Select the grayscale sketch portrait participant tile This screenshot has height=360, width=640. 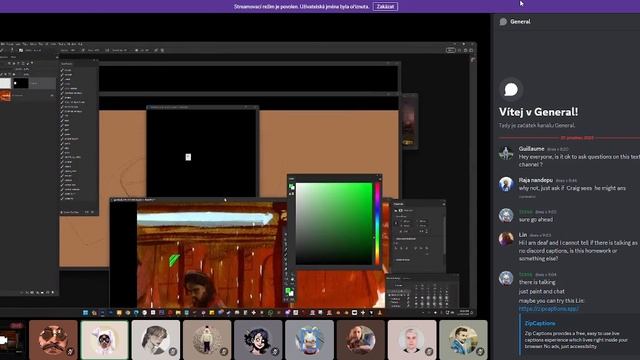point(156,340)
